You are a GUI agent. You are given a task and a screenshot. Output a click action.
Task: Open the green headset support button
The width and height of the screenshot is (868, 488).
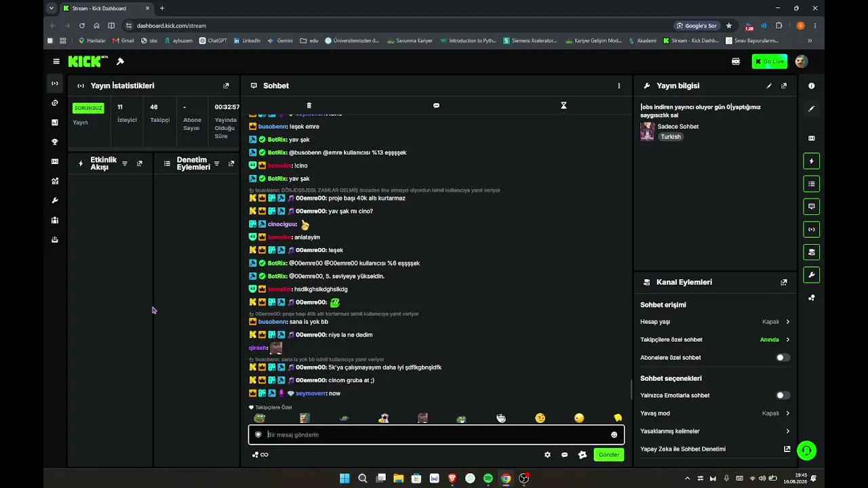[806, 450]
